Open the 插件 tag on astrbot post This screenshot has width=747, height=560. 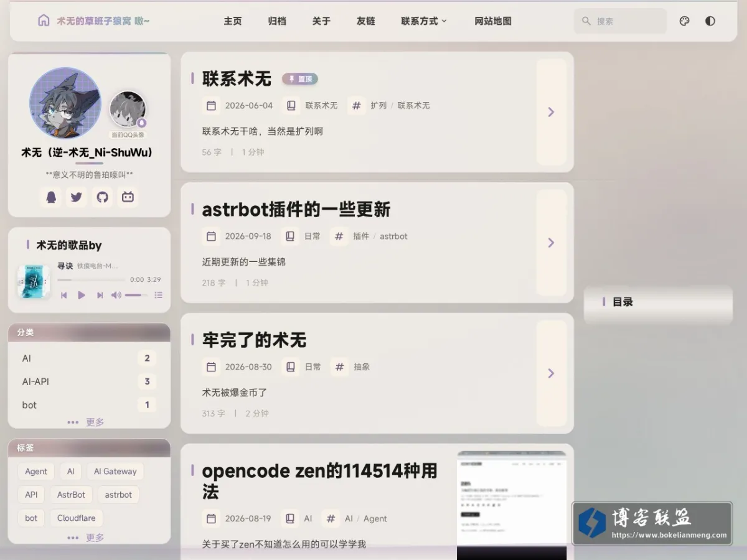tap(361, 236)
